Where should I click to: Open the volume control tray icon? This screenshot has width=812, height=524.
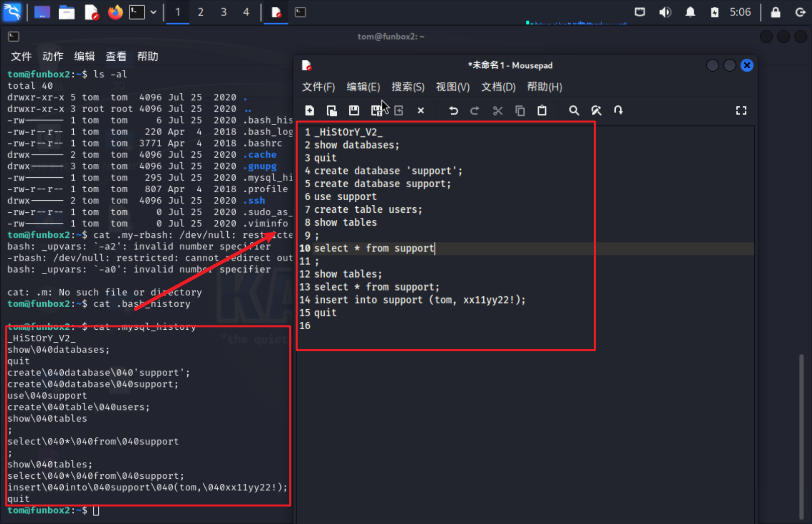tap(665, 12)
